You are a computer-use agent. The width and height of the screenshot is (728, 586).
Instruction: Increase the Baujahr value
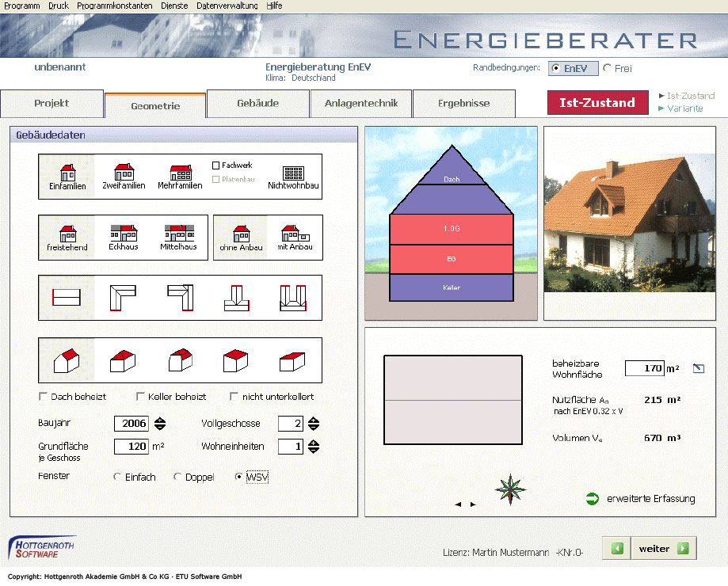tap(160, 420)
